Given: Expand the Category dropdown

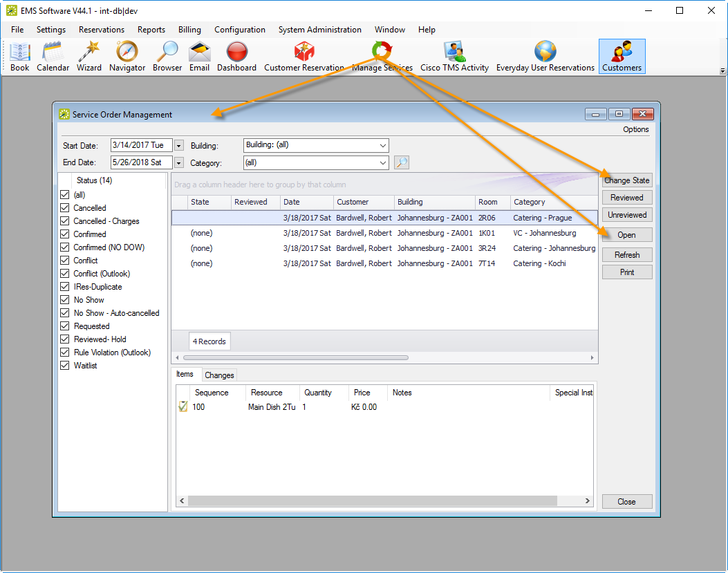Looking at the screenshot, I should [x=382, y=163].
